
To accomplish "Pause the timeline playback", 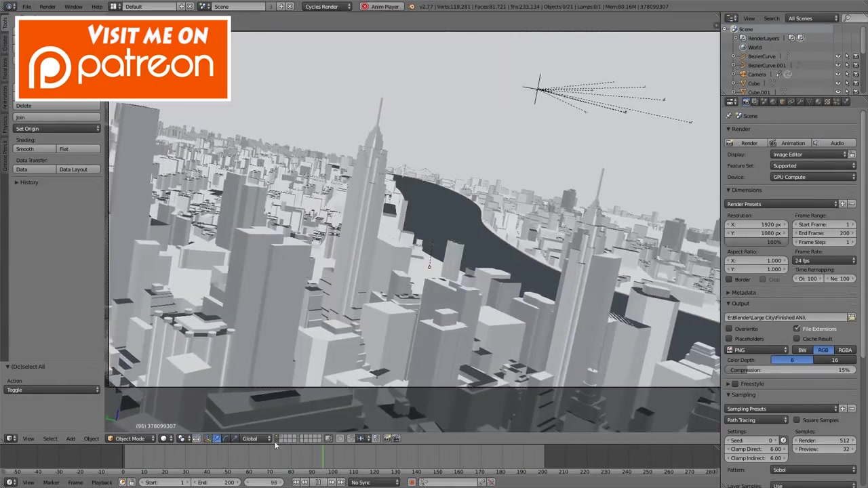I will click(x=318, y=483).
